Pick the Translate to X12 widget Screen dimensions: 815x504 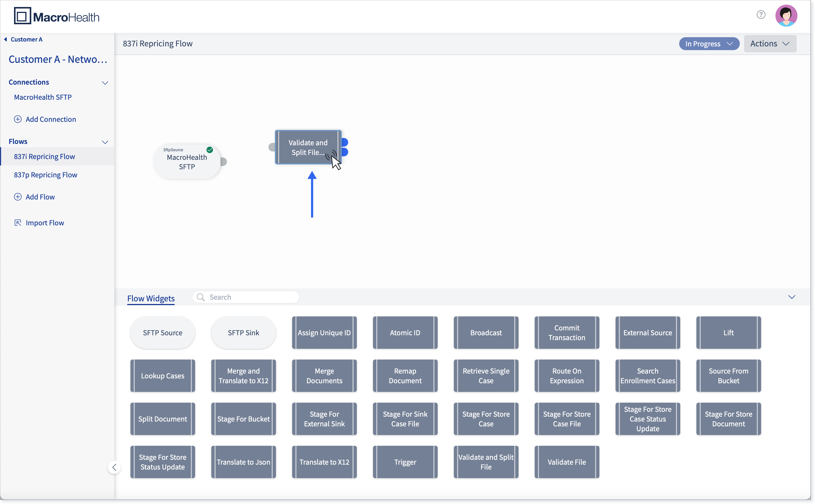[324, 462]
